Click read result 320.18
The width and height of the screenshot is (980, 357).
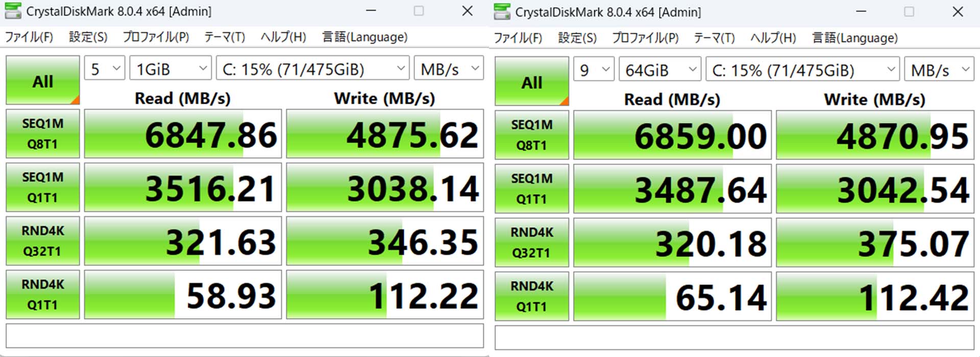click(672, 242)
